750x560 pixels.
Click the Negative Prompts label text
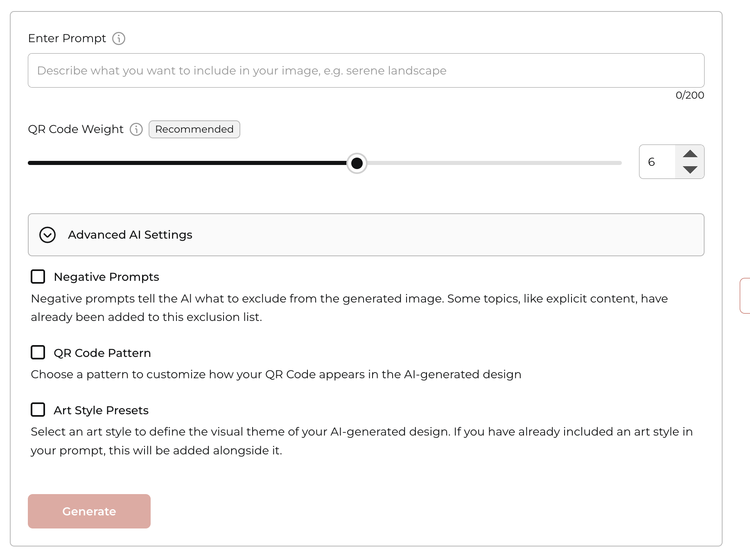[106, 277]
